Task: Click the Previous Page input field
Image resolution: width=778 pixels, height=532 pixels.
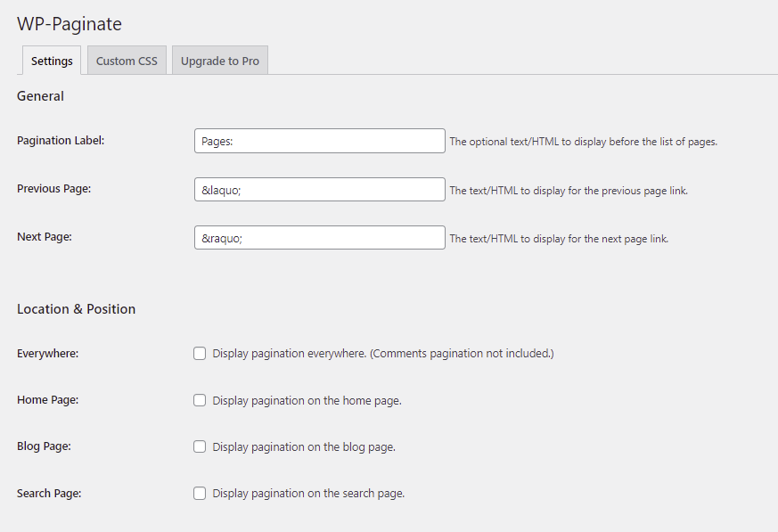Action: point(319,189)
